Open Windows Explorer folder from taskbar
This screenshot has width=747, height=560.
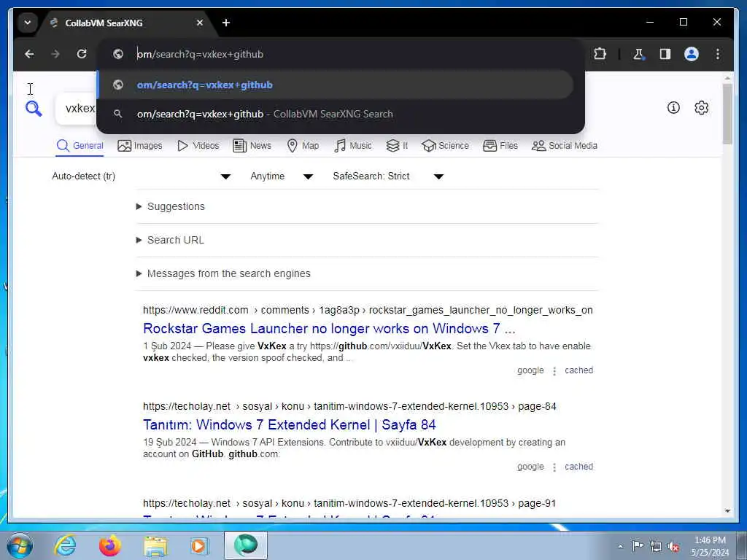click(x=155, y=545)
